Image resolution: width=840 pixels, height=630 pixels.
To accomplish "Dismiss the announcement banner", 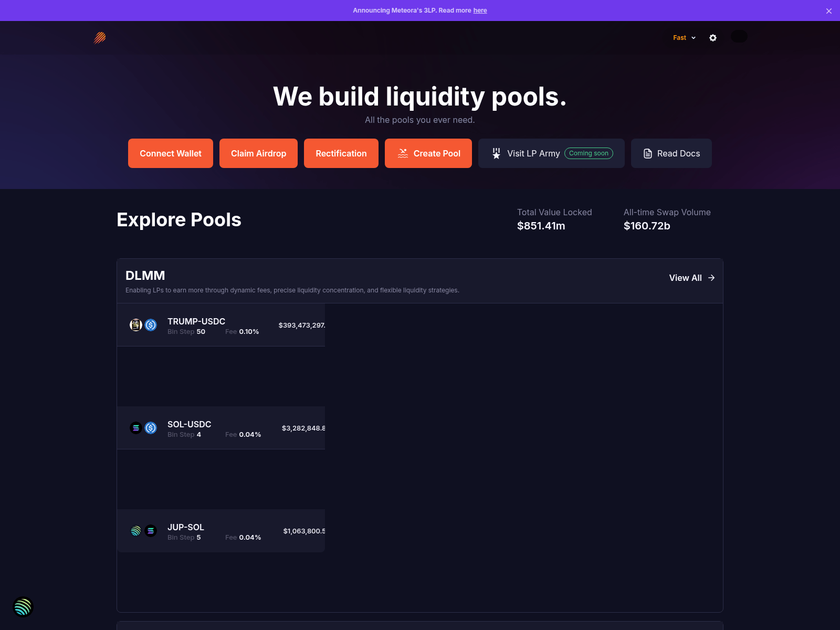I will coord(829,11).
